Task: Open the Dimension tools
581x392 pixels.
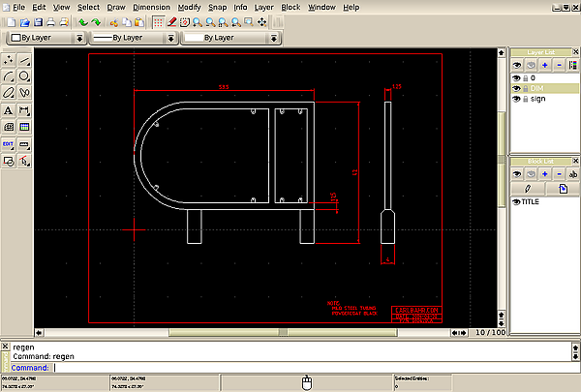Action: [24, 110]
